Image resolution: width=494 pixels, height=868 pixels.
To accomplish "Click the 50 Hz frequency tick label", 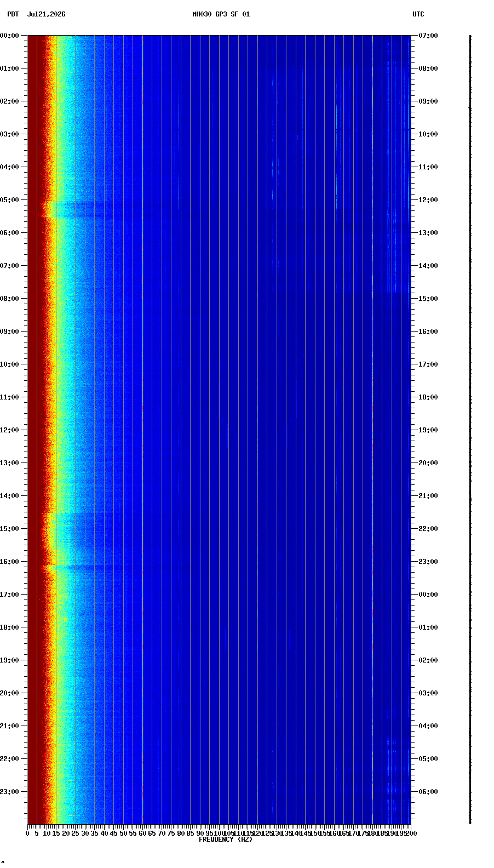I will tap(123, 833).
